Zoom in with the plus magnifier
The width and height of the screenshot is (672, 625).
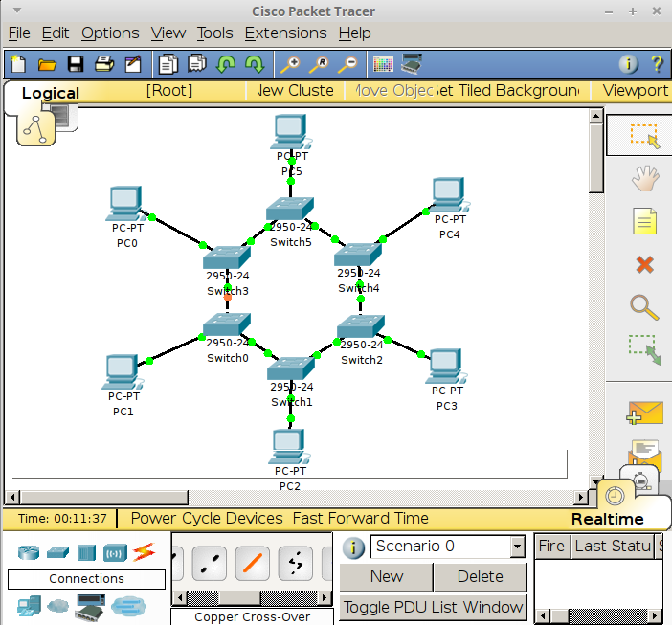(x=290, y=65)
